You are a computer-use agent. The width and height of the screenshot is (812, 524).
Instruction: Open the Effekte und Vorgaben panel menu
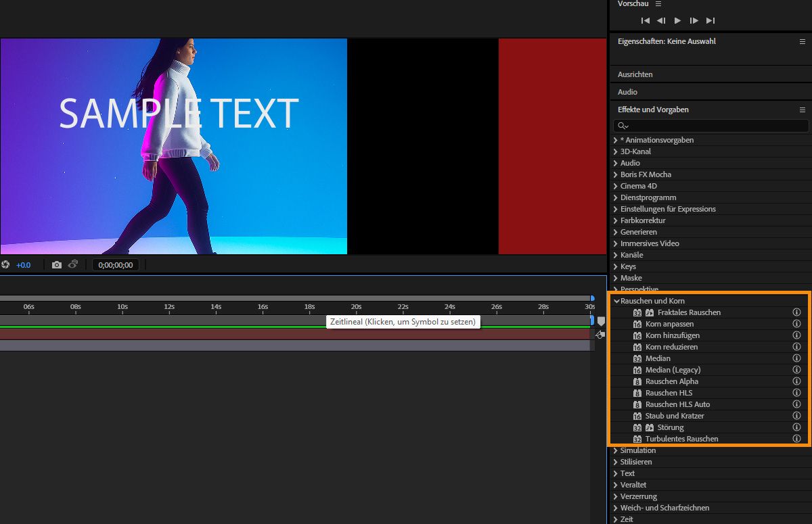pos(803,110)
